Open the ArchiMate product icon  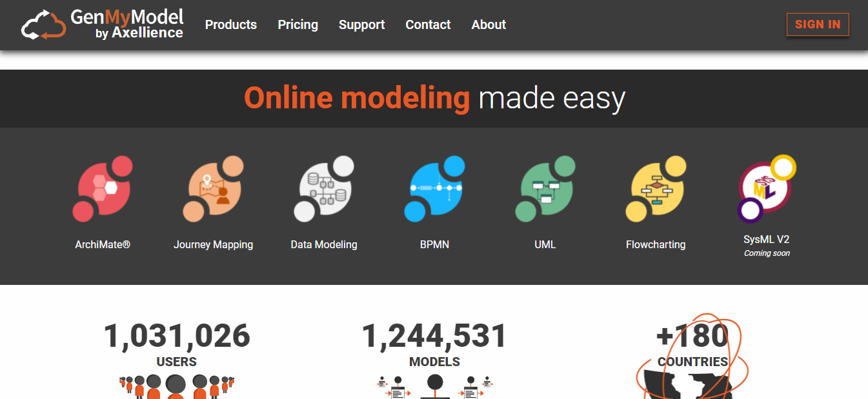tap(103, 189)
